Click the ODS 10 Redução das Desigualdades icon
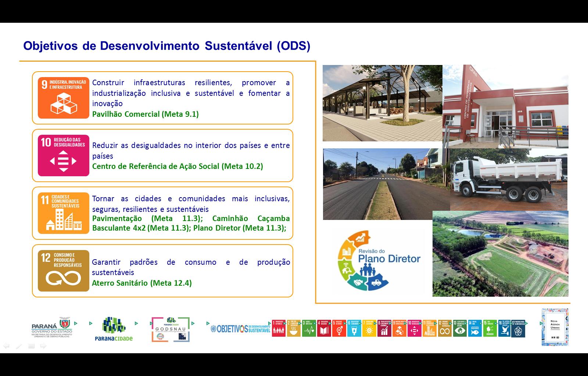 [63, 155]
